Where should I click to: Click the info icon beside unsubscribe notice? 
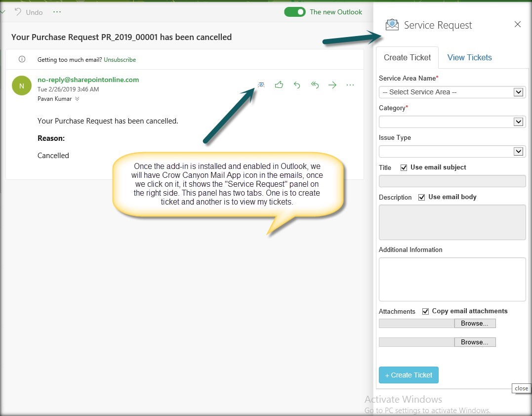pyautogui.click(x=22, y=59)
